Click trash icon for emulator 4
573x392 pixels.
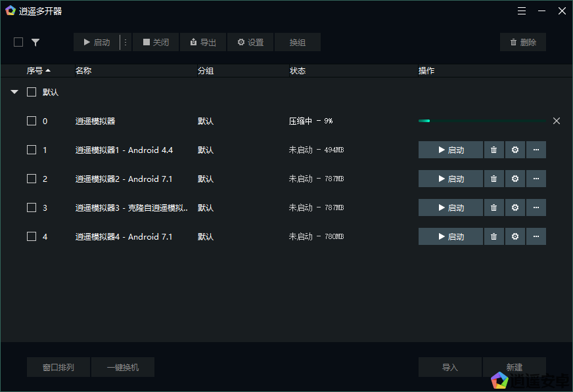point(494,236)
